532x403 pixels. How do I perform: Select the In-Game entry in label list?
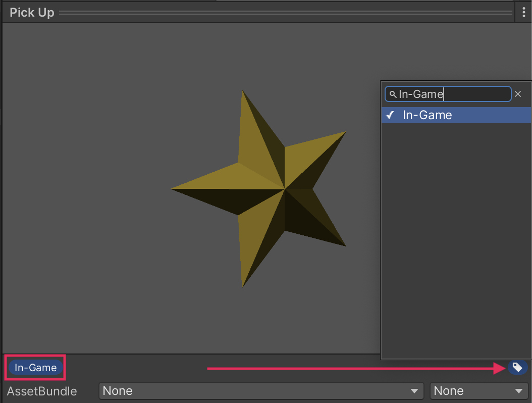[x=427, y=115]
